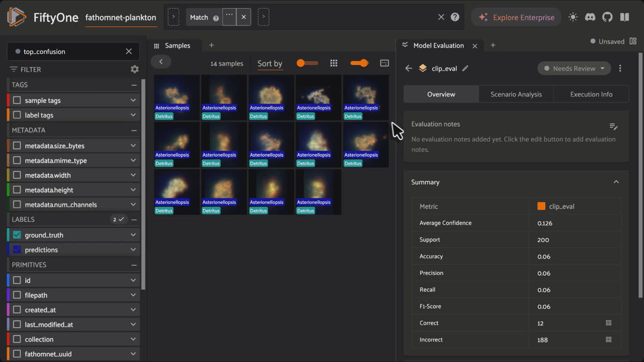Enable the filepath field checkbox
This screenshot has height=362, width=644.
[x=17, y=295]
